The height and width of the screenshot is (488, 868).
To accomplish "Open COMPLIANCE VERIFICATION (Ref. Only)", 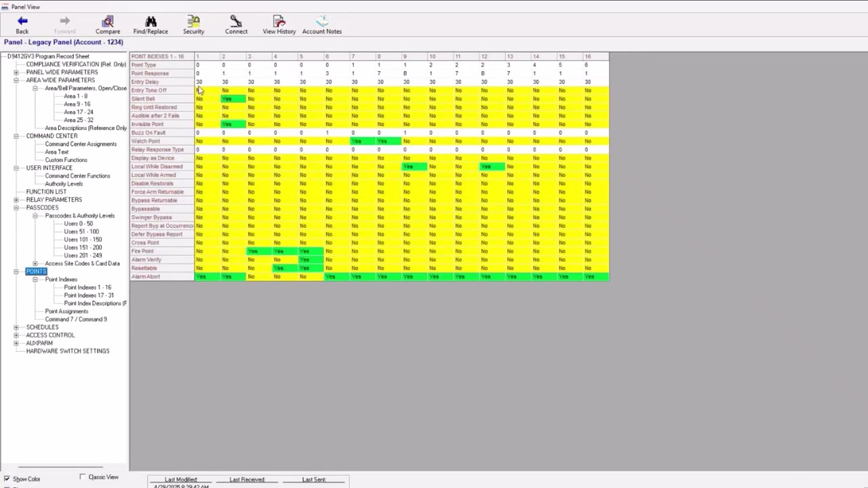I will (x=76, y=64).
